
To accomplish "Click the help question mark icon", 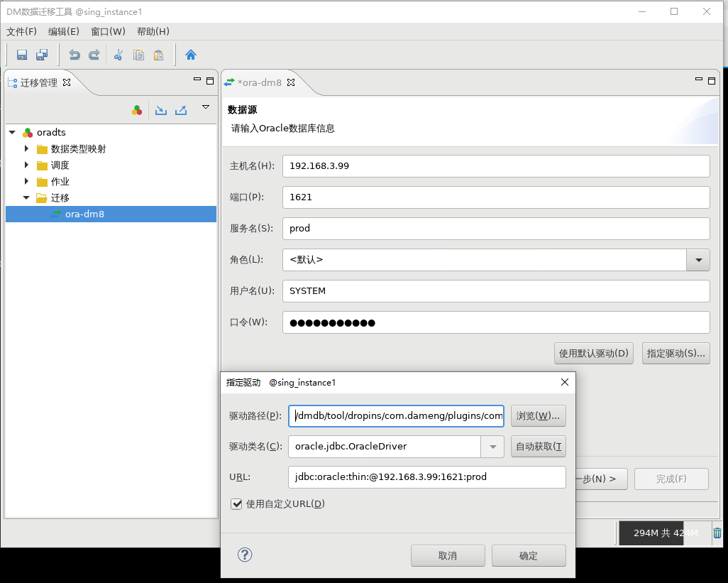I will coord(245,554).
